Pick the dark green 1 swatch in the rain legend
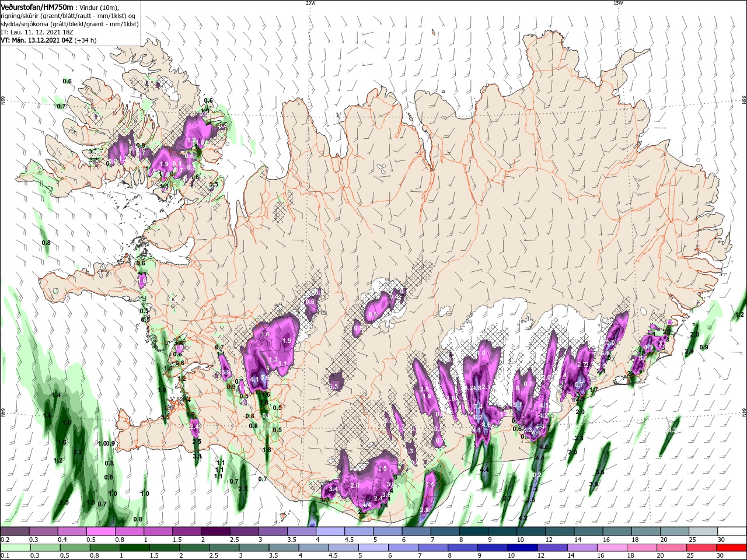The height and width of the screenshot is (560, 747). tap(134, 548)
